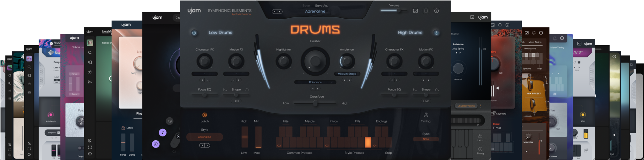
Task: Click the resize window icon in Symphonic Elements
Action: (x=415, y=11)
